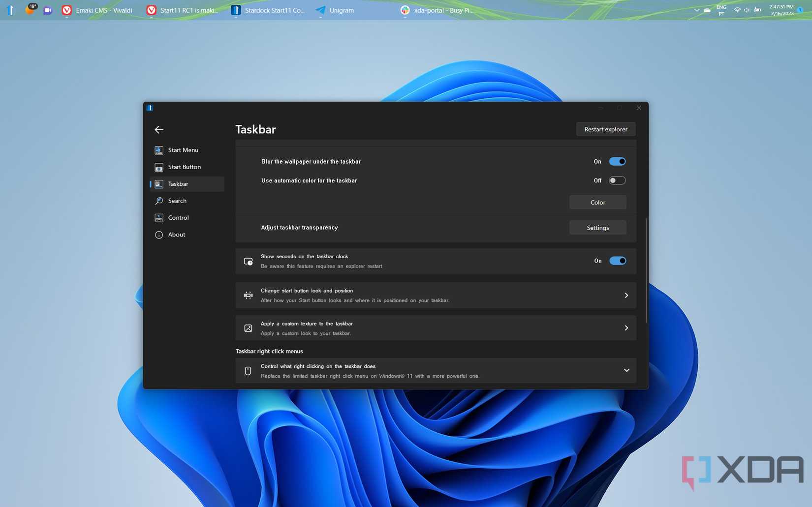Click the custom texture image icon
This screenshot has width=812, height=507.
coord(248,328)
